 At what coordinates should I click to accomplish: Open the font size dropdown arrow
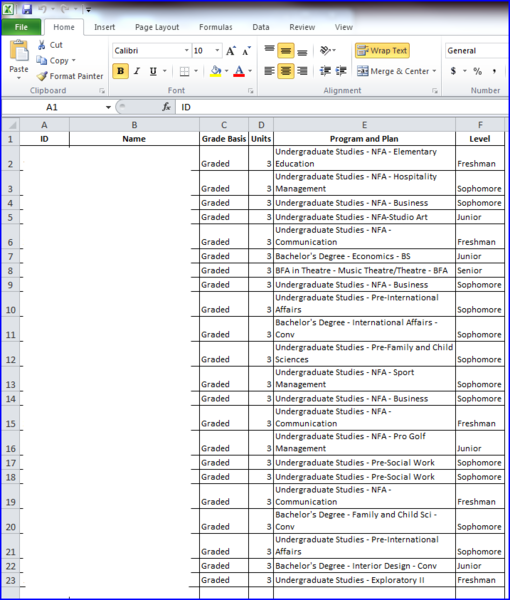(x=217, y=51)
